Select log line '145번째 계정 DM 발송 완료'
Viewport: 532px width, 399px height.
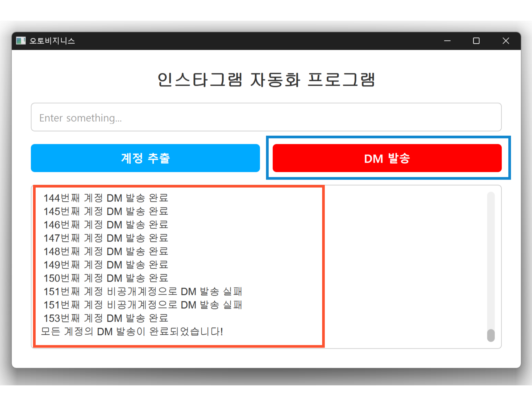(x=106, y=211)
